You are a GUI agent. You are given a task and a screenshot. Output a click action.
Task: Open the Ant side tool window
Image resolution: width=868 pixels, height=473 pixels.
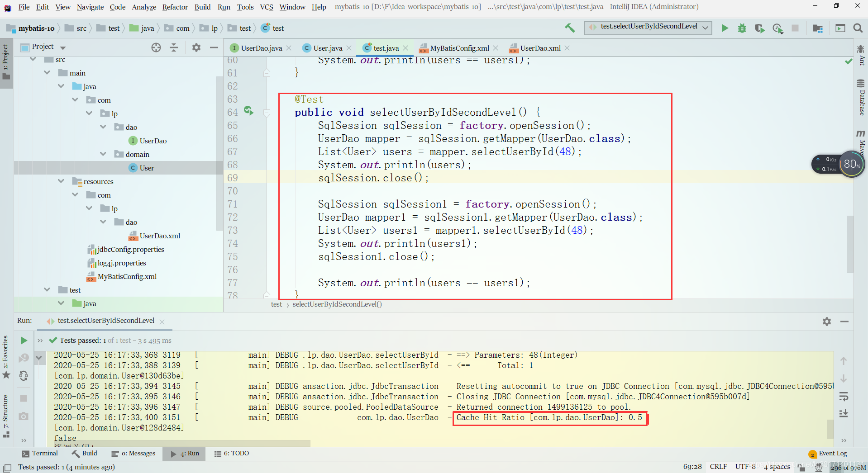861,55
